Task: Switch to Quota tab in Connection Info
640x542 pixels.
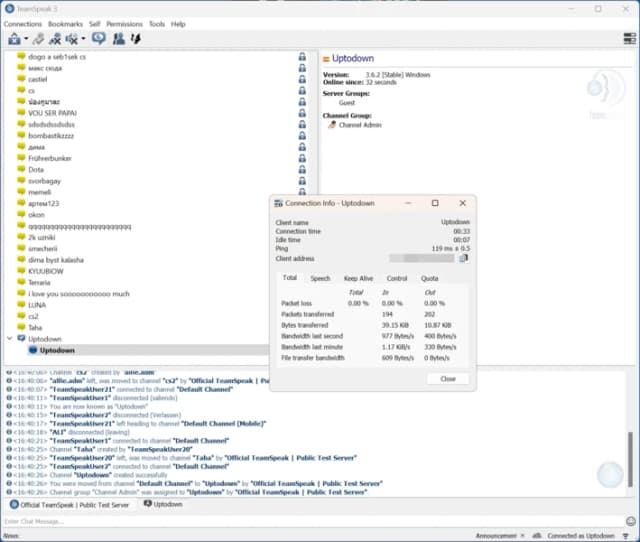Action: pyautogui.click(x=429, y=278)
